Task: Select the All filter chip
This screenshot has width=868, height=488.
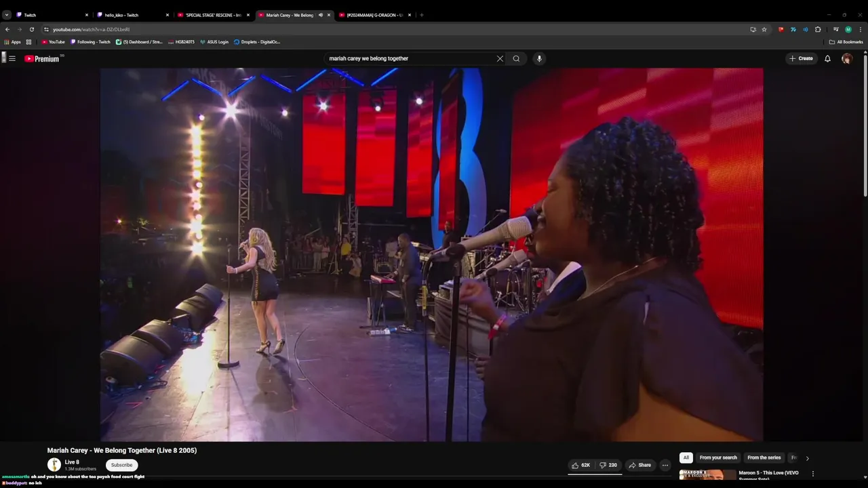Action: coord(686,457)
